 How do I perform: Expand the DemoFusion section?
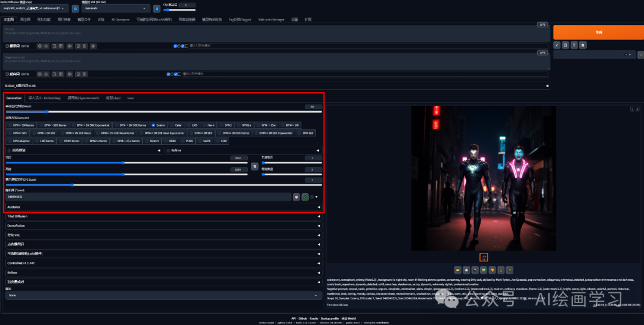163,225
